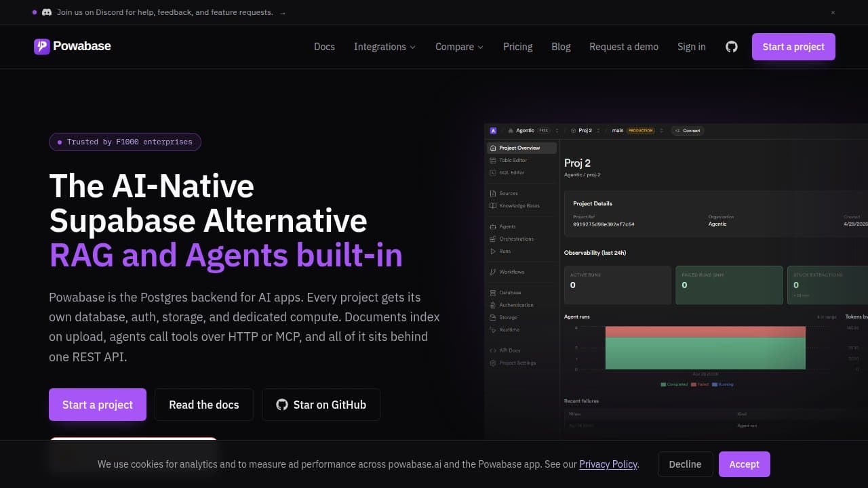Click the Failed Runs card in the preview
The image size is (868, 488).
729,285
